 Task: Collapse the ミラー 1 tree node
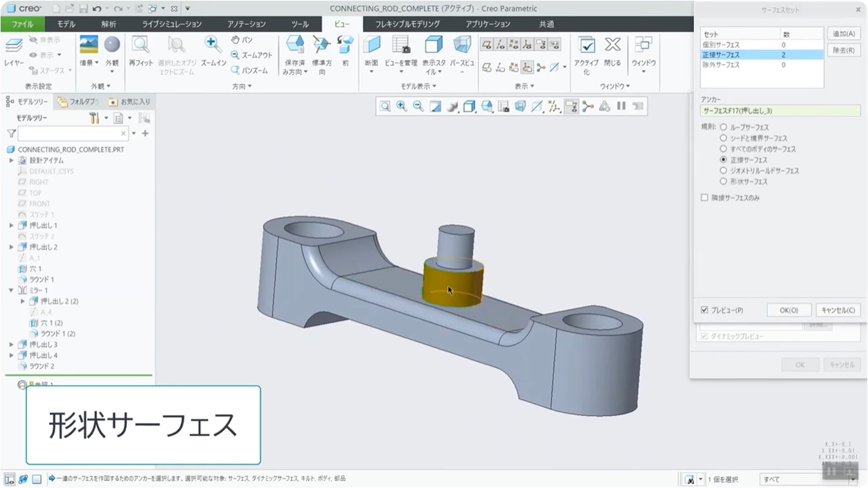click(x=11, y=290)
